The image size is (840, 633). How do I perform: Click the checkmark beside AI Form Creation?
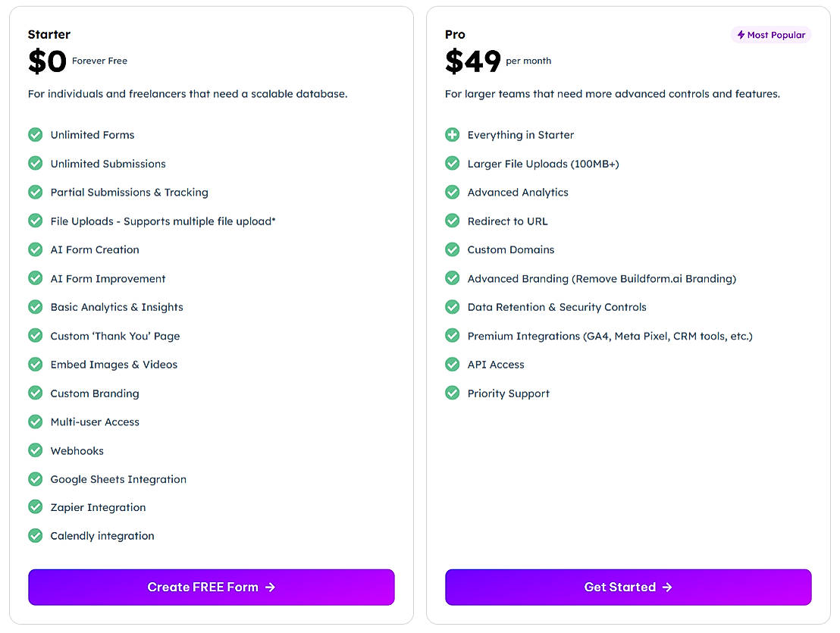pyautogui.click(x=36, y=249)
